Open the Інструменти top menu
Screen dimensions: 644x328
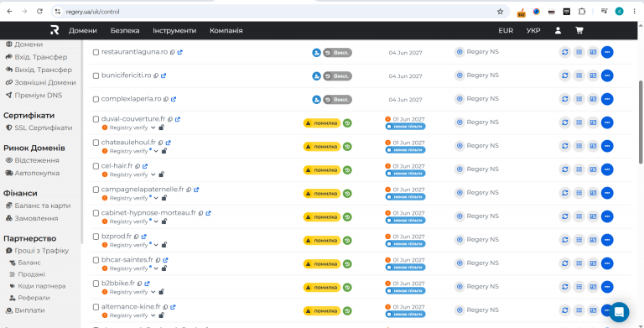[x=174, y=30]
